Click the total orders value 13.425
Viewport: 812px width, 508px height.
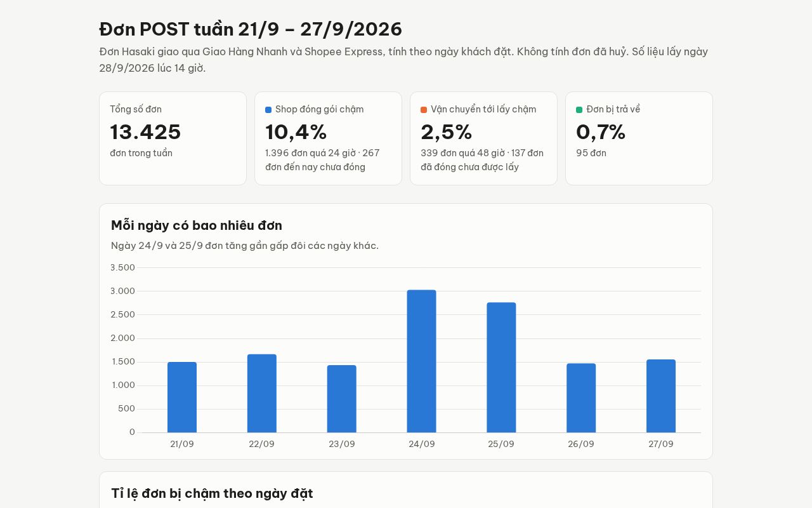coord(145,132)
